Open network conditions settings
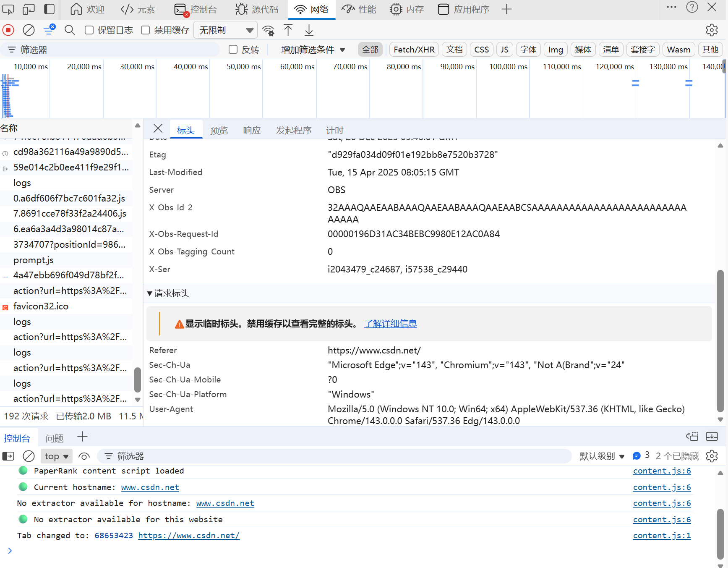This screenshot has width=728, height=568. coord(268,30)
